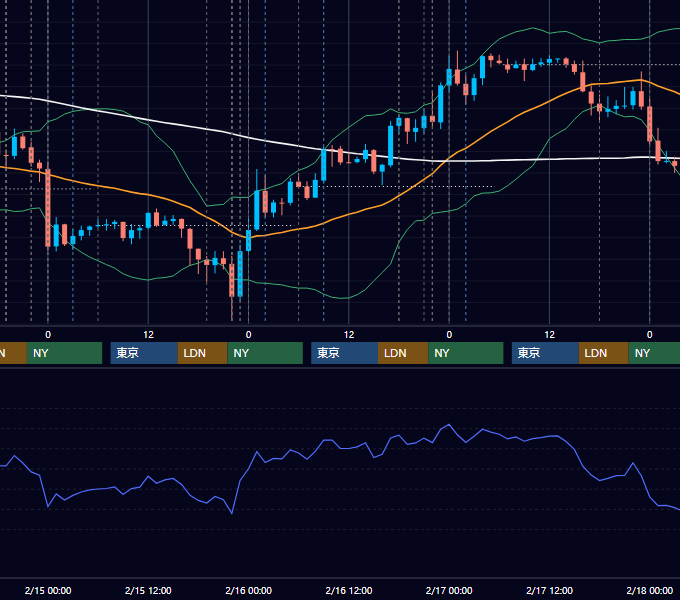This screenshot has height=600, width=680.
Task: Click the 2/15 00:00 date label
Action: tap(48, 590)
